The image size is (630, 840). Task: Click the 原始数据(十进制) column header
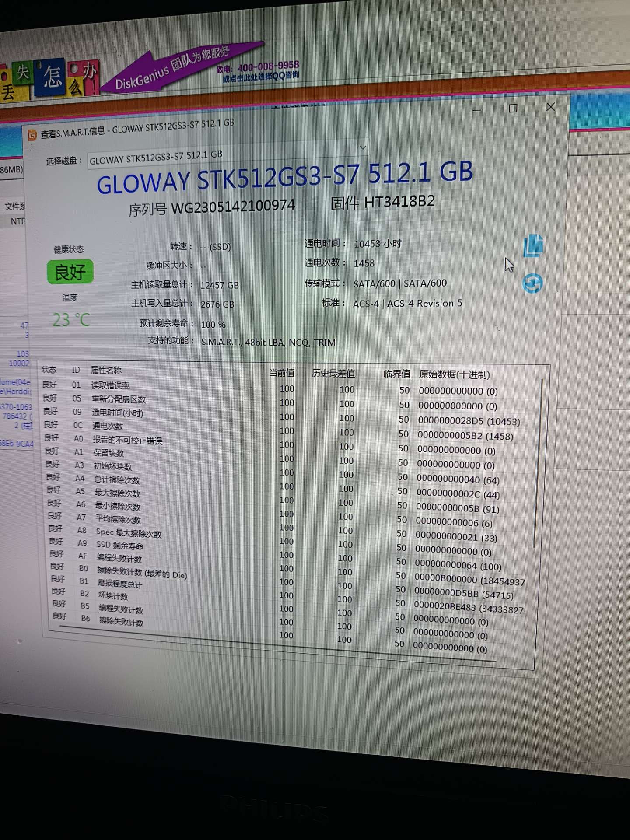point(454,375)
